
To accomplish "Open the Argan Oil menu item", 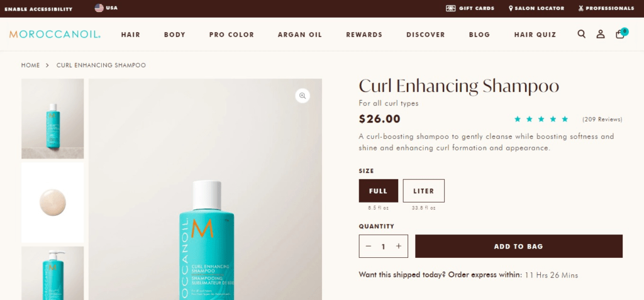I will [300, 35].
